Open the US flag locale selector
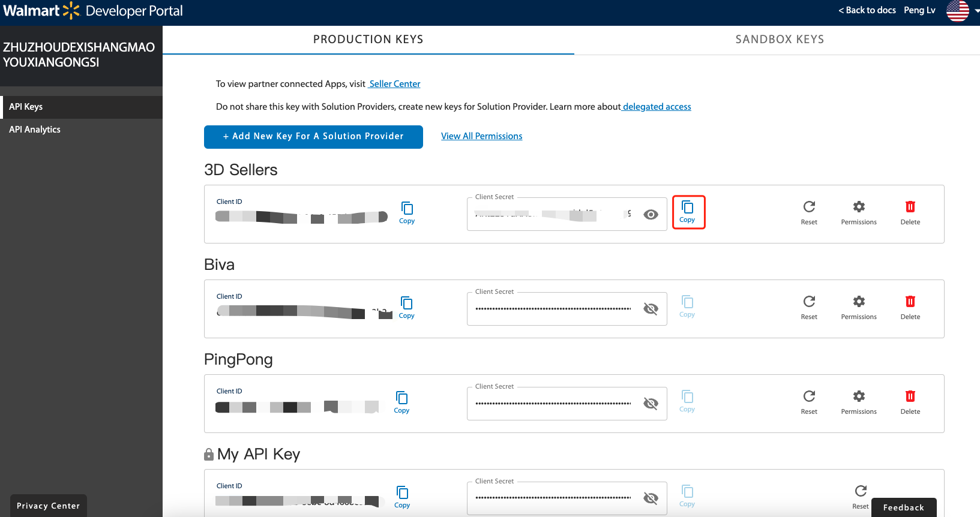Image resolution: width=980 pixels, height=517 pixels. tap(957, 10)
